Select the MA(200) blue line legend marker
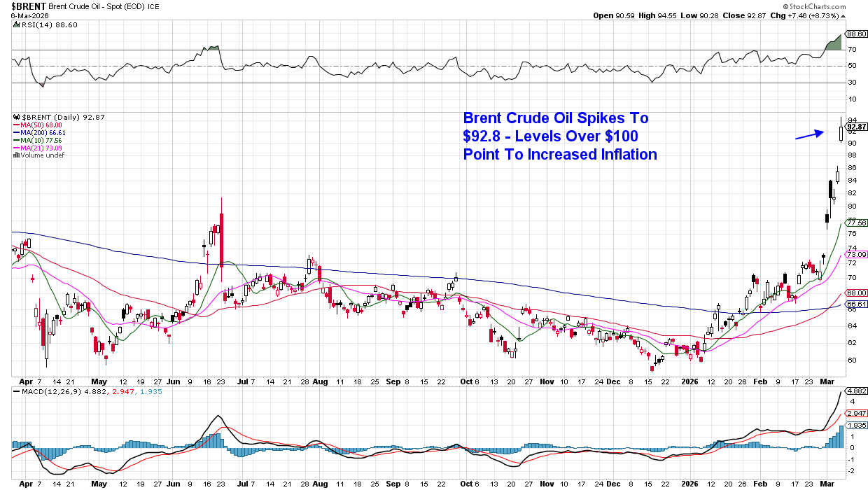 [x=15, y=132]
